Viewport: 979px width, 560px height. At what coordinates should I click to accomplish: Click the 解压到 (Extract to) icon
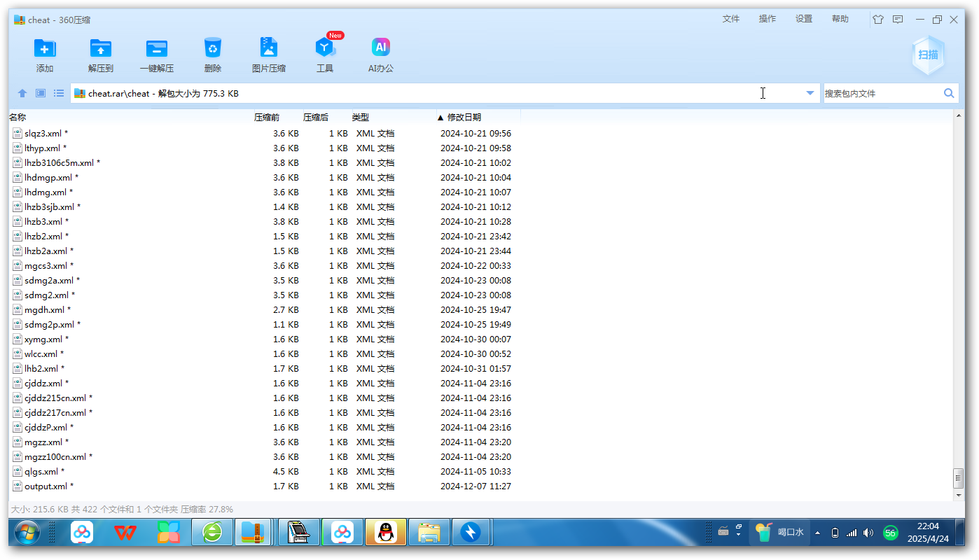tap(101, 48)
